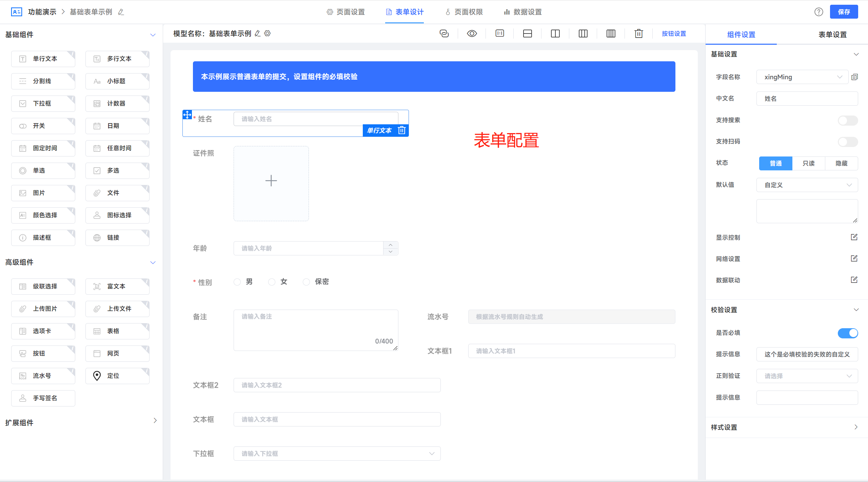
Task: Open the 默认值 自定义 dropdown
Action: point(807,185)
